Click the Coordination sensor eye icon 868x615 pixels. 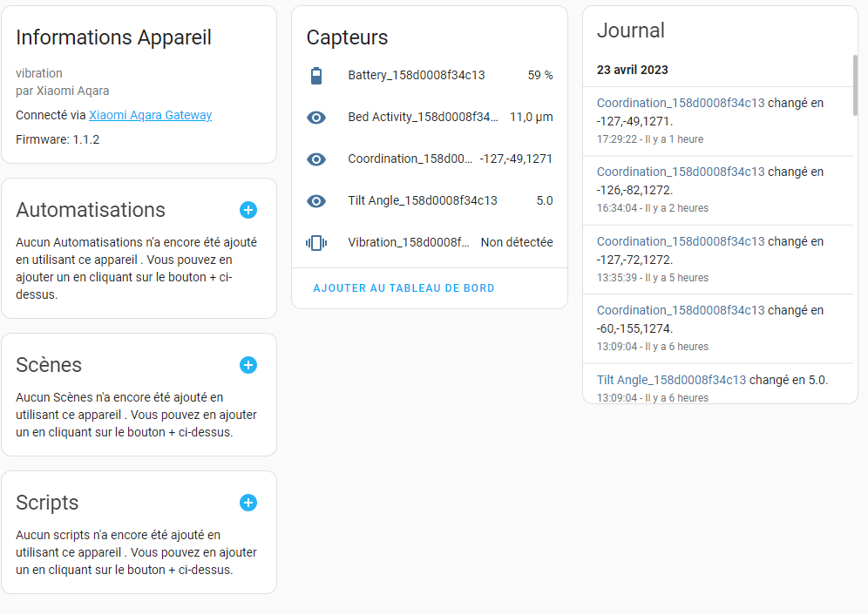(x=316, y=159)
